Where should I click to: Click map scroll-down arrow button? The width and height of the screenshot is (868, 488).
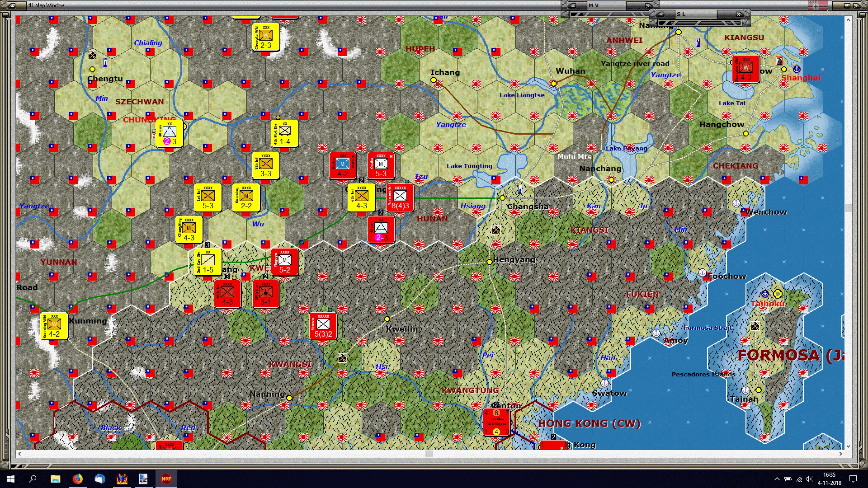(x=848, y=446)
